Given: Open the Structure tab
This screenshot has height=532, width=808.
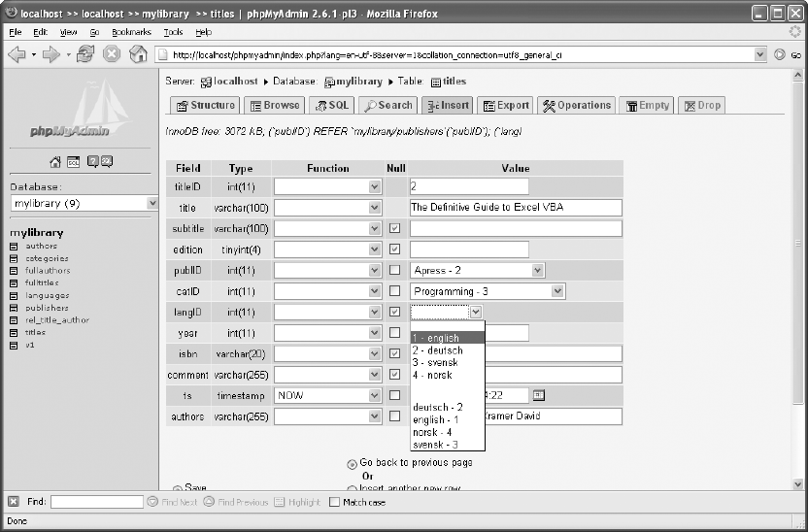Looking at the screenshot, I should 206,105.
